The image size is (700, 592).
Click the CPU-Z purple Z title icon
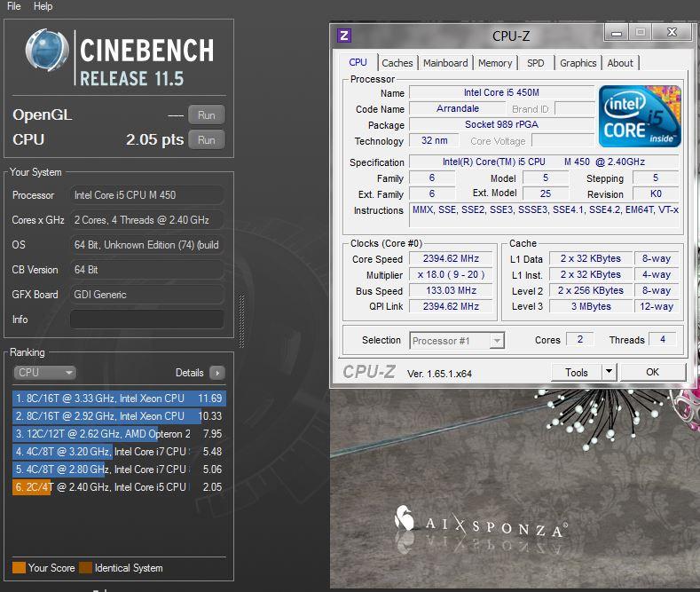344,36
